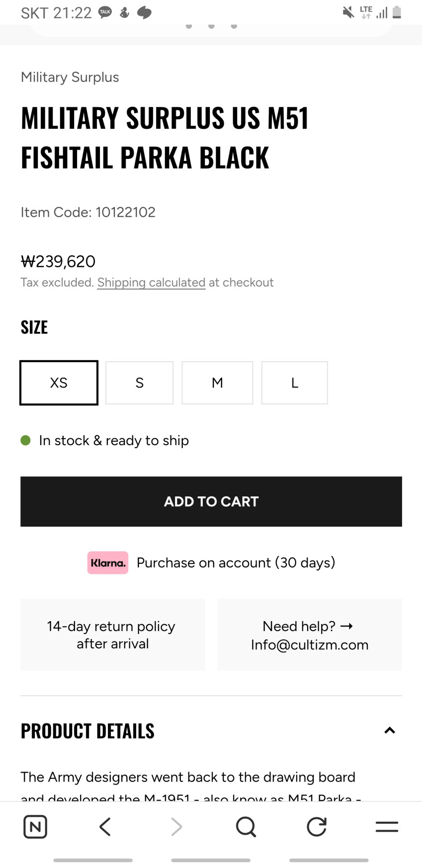The width and height of the screenshot is (422, 868).
Task: Click the Product Details heading
Action: coord(87,731)
